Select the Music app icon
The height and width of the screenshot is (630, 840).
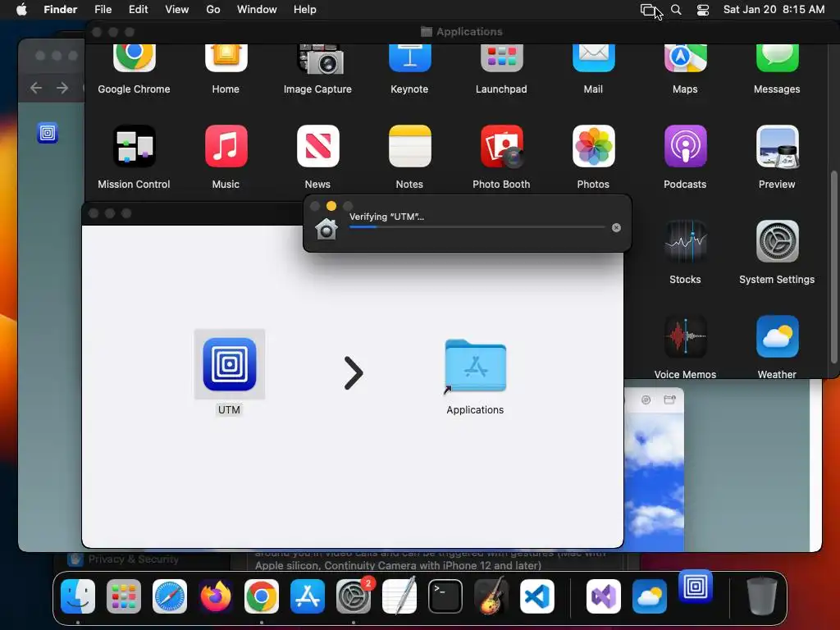226,146
